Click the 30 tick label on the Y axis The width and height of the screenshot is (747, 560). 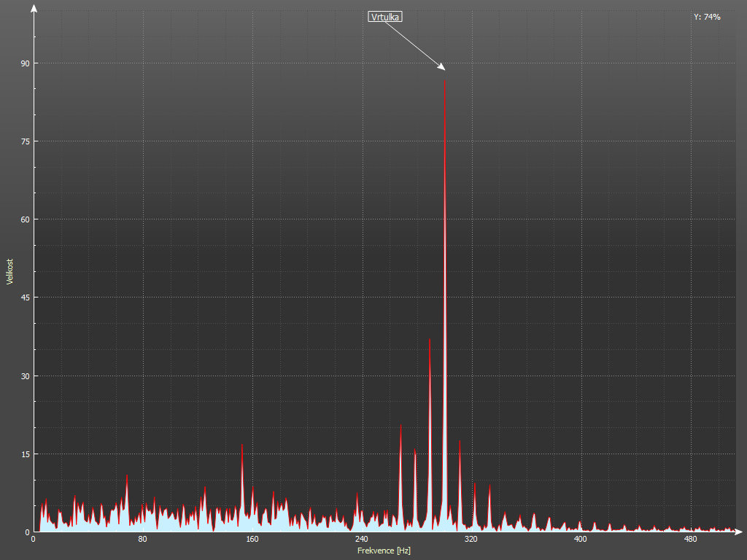point(25,376)
